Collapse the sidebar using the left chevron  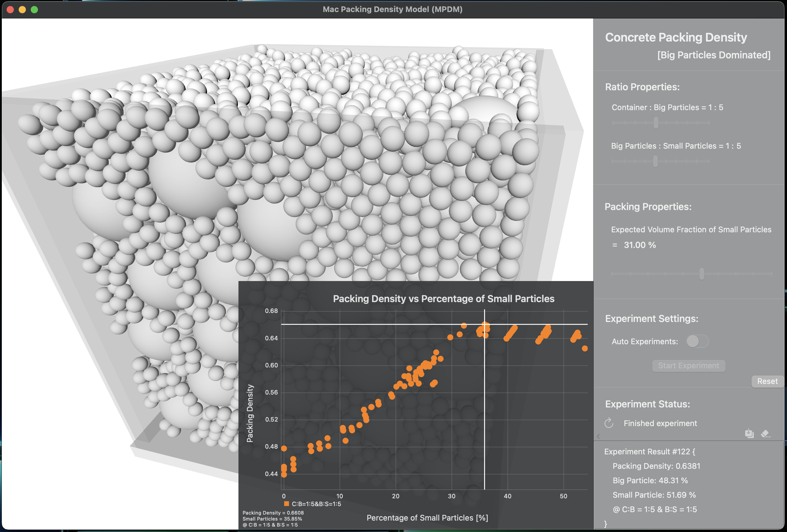[598, 437]
